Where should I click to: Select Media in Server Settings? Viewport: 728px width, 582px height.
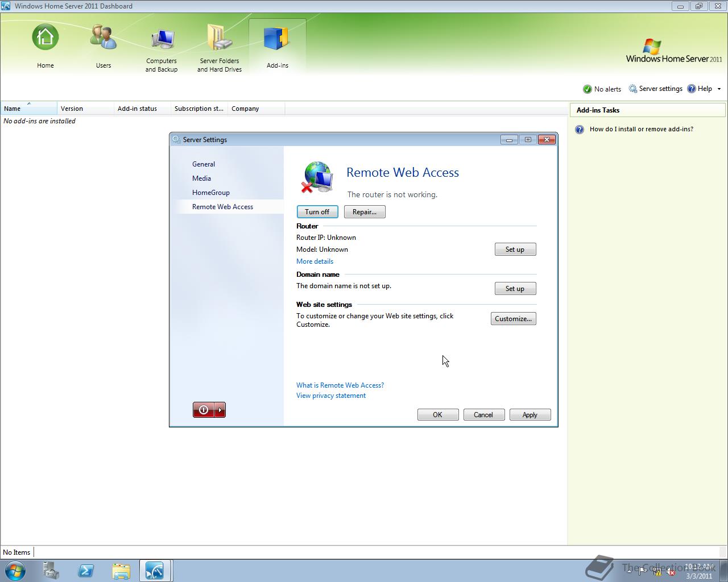click(201, 178)
